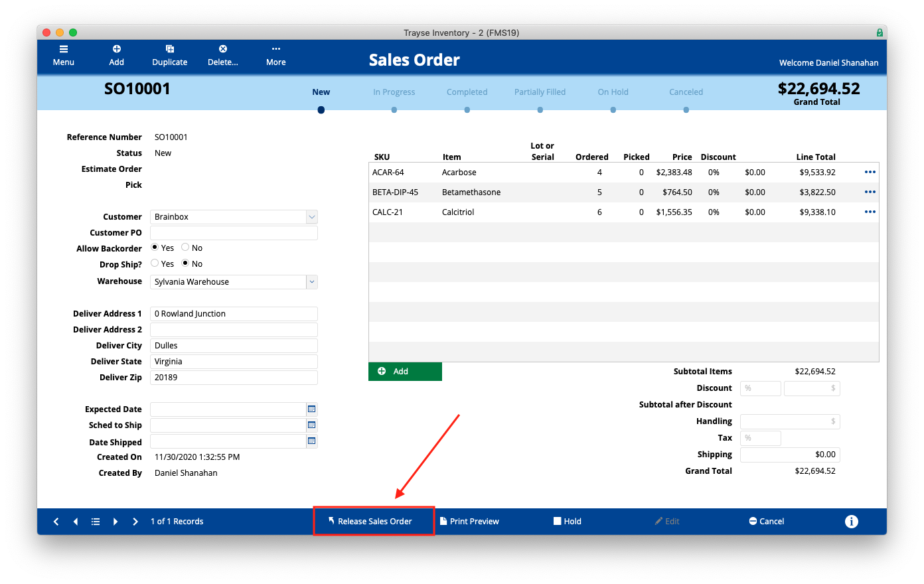
Task: Open calendar picker for Sched to Ship
Action: [312, 425]
